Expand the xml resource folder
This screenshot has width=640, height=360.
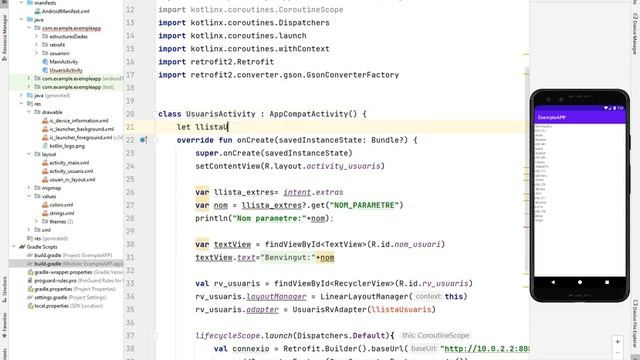point(29,230)
